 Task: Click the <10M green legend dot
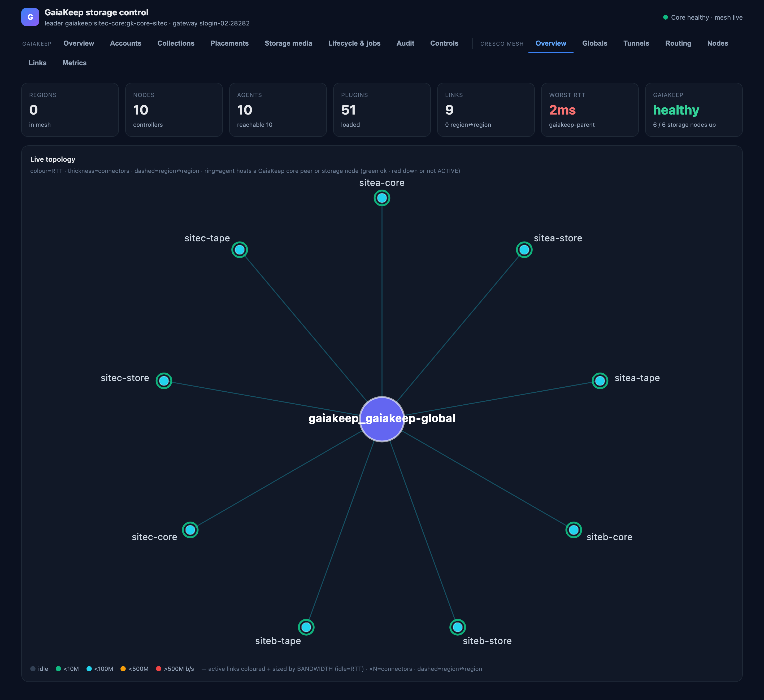coord(58,668)
